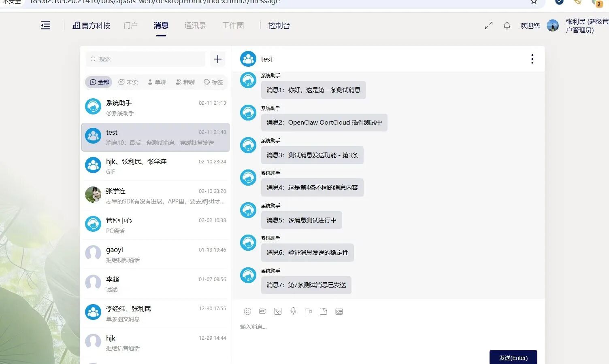
Task: Filter conversations by 标签
Action: [213, 82]
